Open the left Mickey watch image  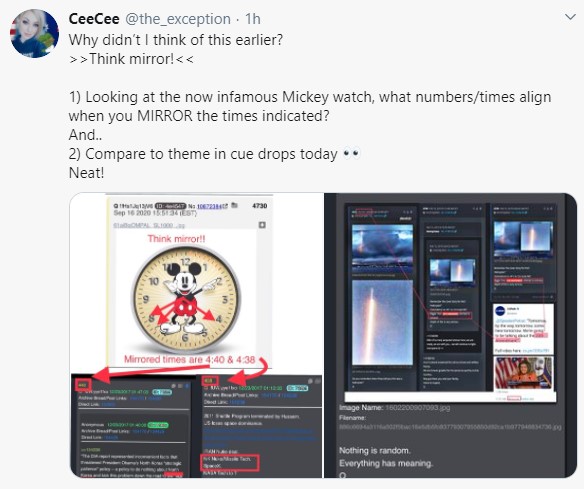(x=196, y=335)
